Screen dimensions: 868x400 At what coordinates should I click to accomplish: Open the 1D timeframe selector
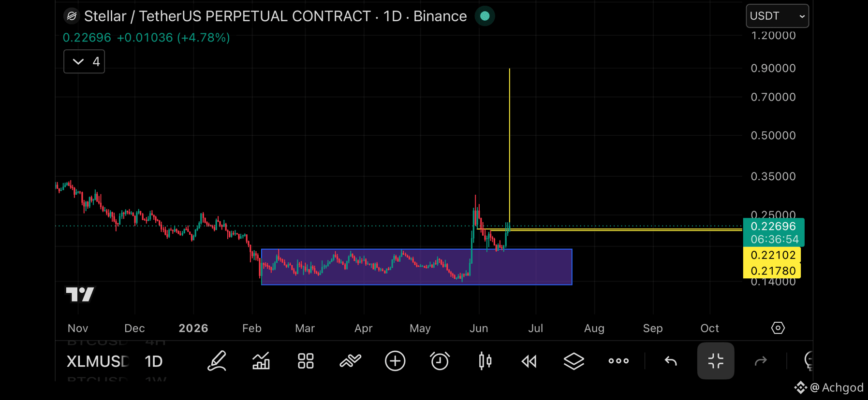(x=154, y=361)
